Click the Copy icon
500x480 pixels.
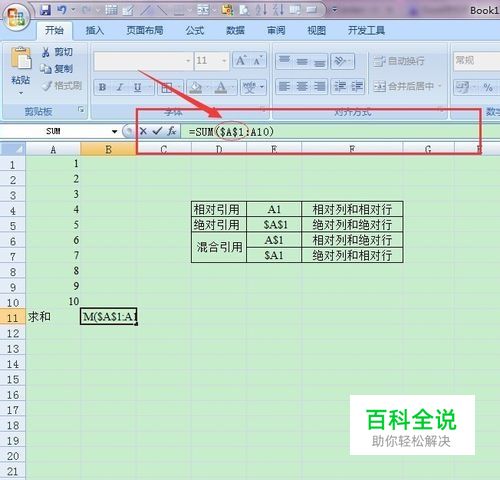pos(46,69)
